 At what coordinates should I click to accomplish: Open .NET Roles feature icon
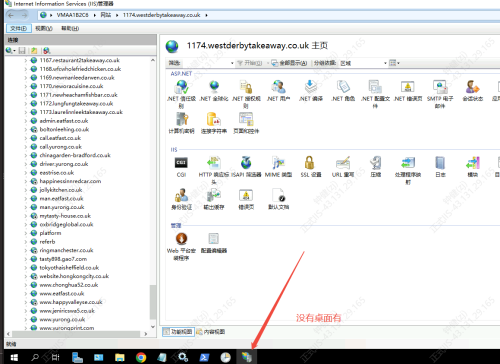point(343,87)
